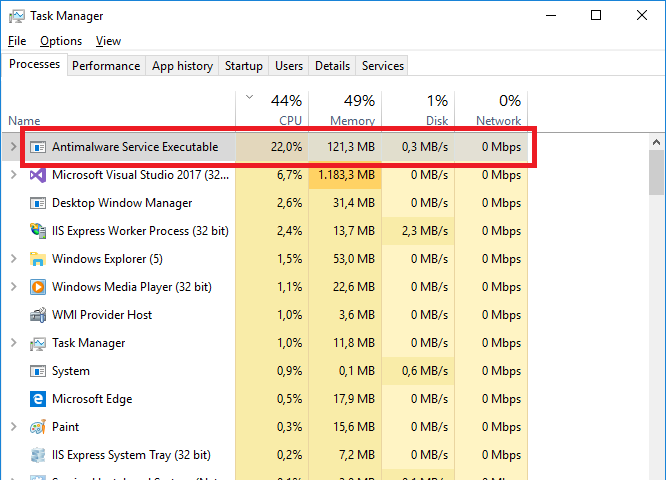Switch to the App history tab
The height and width of the screenshot is (480, 666).
(182, 66)
